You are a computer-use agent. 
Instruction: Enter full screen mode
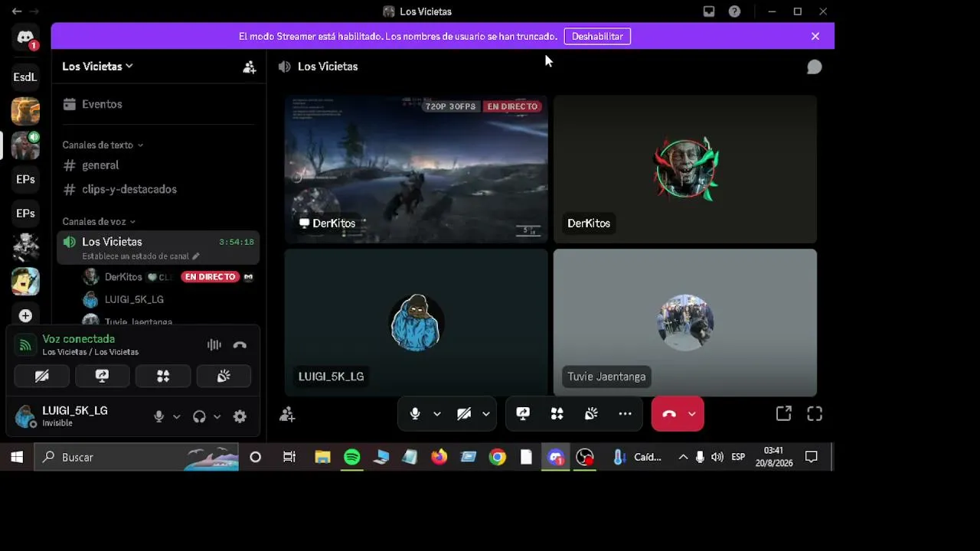tap(815, 414)
